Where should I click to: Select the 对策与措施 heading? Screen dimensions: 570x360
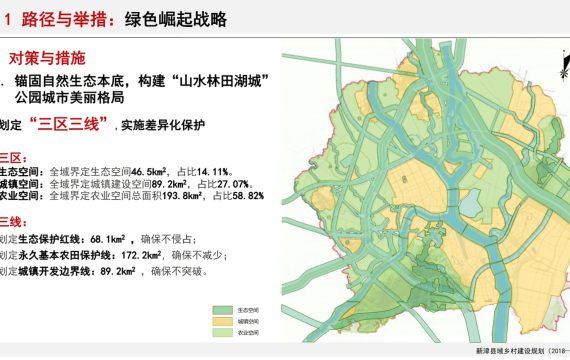point(47,58)
